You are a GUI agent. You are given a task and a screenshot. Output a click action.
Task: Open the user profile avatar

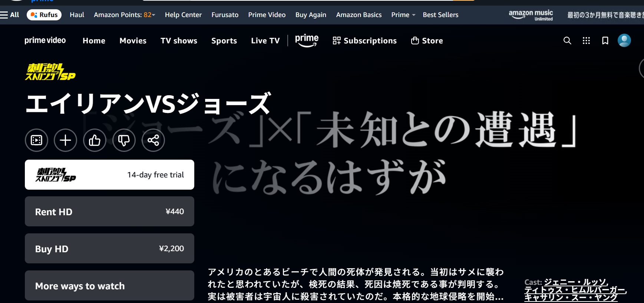pos(624,40)
